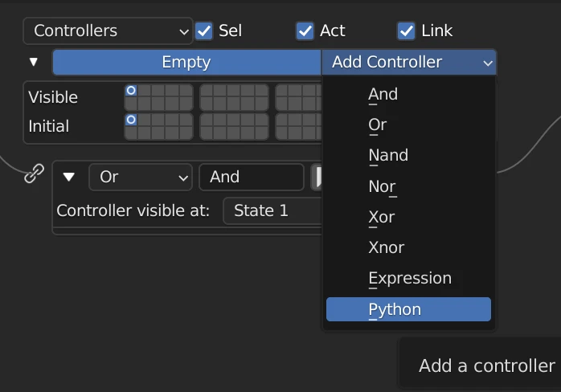
Task: Click the controller name field And
Action: [251, 177]
